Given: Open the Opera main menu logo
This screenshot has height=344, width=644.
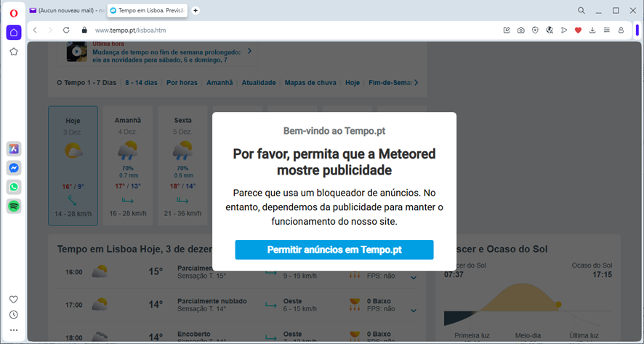Looking at the screenshot, I should (x=14, y=14).
